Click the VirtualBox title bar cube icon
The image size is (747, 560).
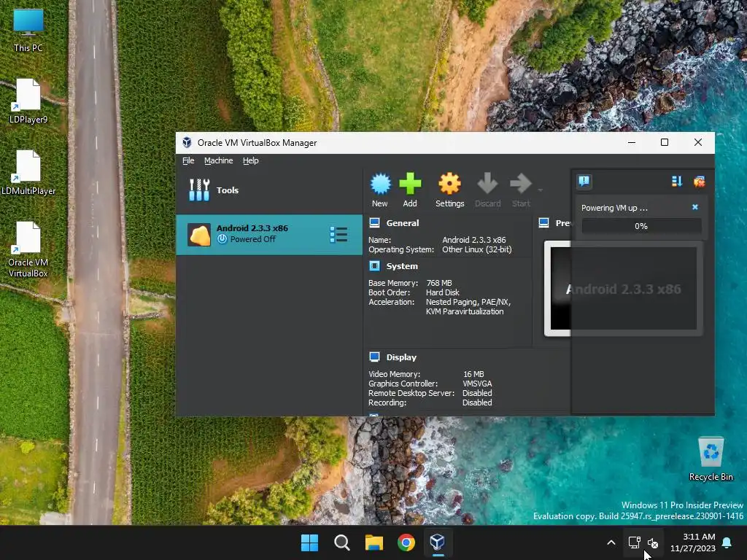[187, 142]
